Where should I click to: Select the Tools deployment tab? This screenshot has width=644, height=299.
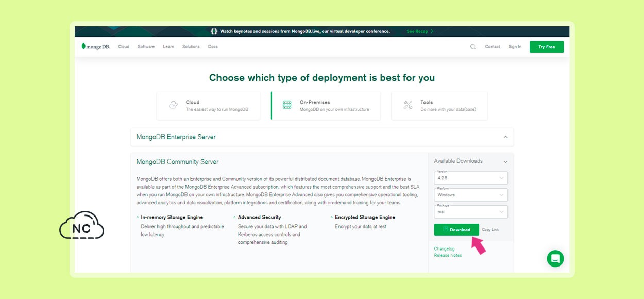439,106
